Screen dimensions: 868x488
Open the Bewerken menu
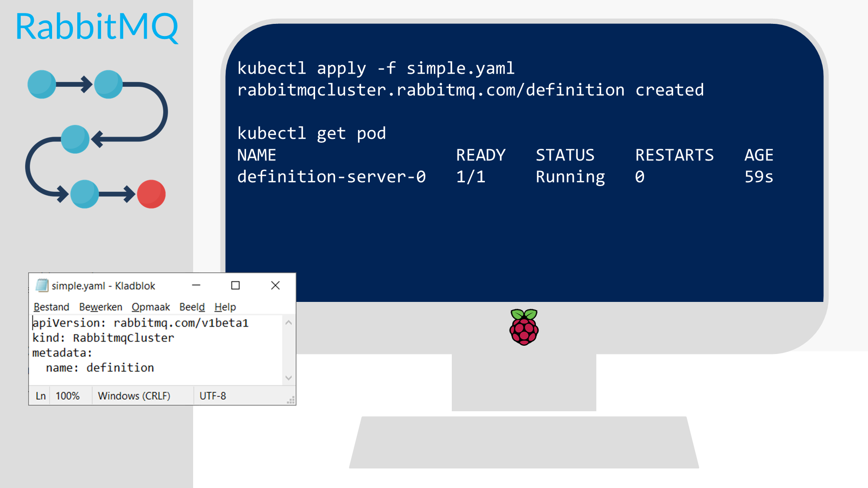101,307
